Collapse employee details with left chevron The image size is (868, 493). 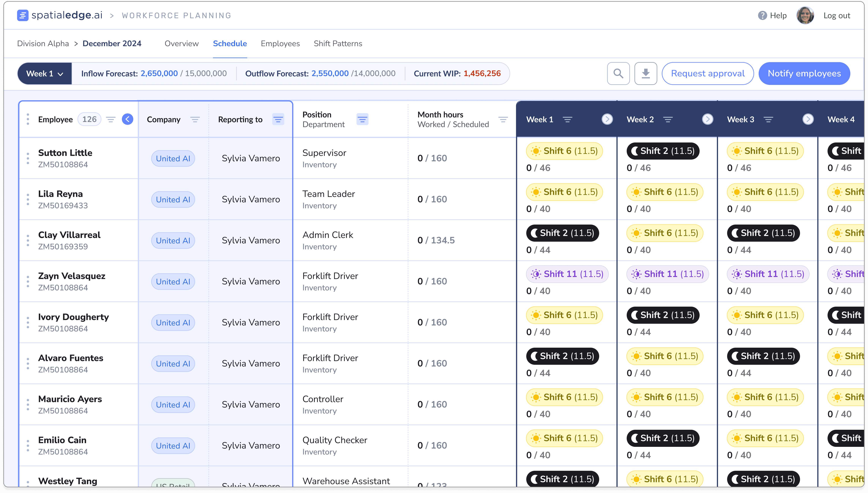click(x=128, y=119)
